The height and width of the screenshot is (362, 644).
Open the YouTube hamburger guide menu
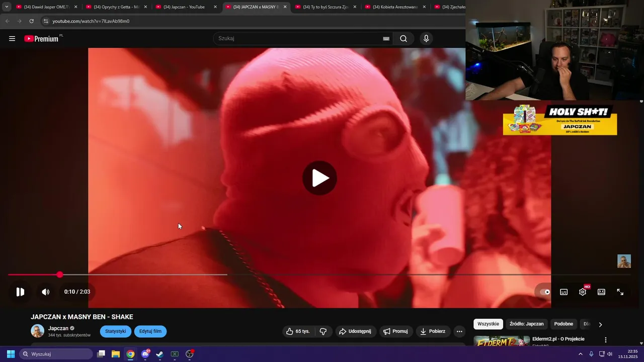tap(12, 39)
